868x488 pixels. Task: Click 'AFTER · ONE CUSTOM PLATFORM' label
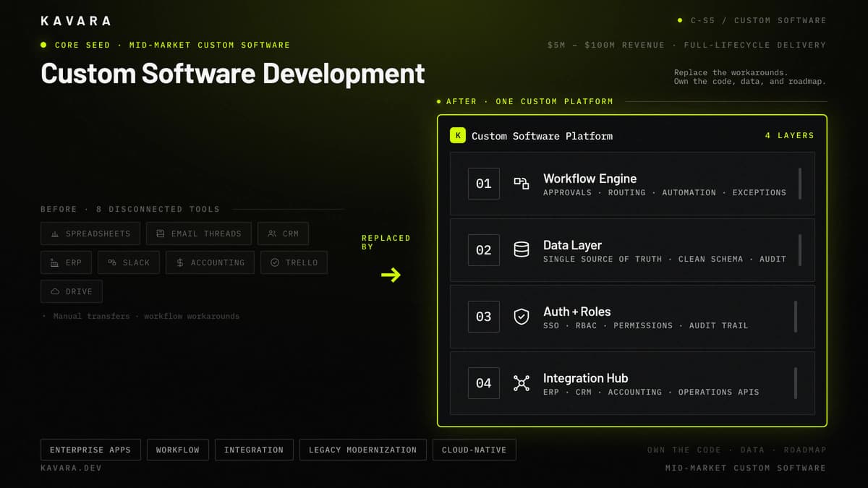click(529, 101)
